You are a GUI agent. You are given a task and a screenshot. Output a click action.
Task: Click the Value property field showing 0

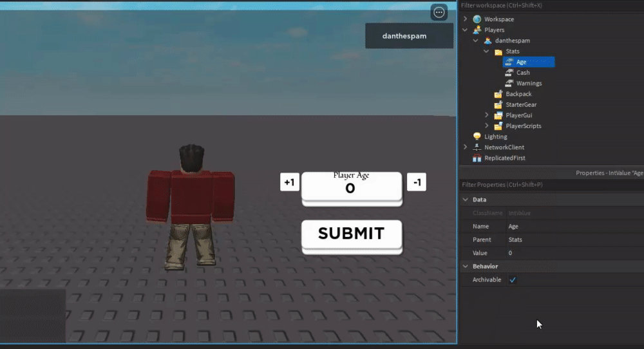575,253
